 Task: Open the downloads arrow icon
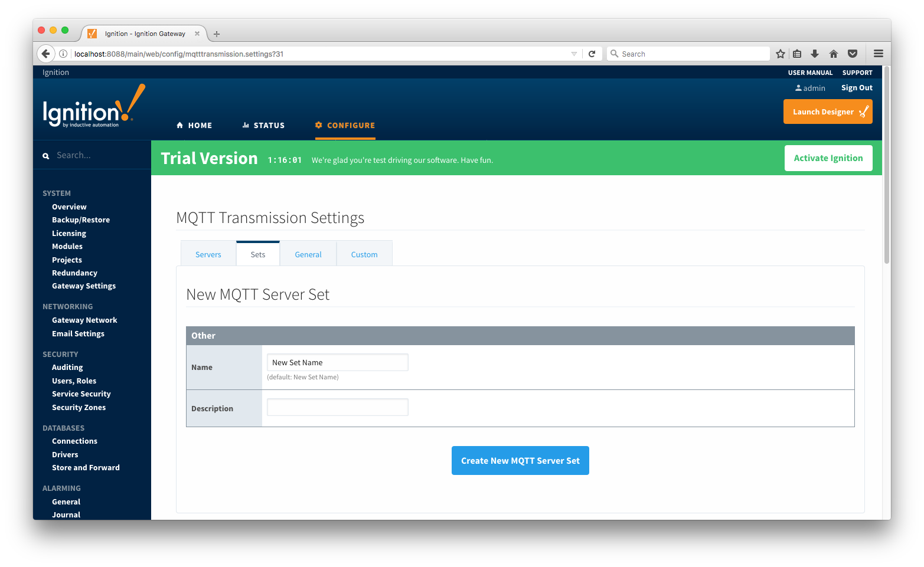[x=815, y=54]
